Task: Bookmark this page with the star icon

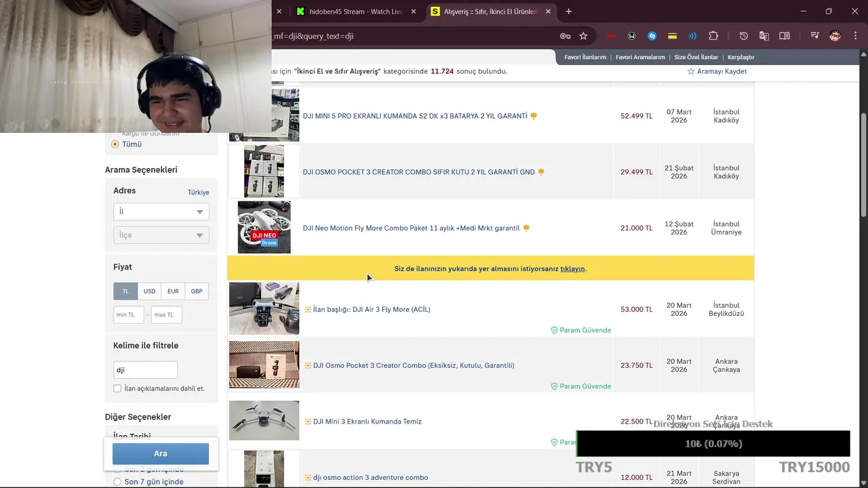Action: [583, 36]
